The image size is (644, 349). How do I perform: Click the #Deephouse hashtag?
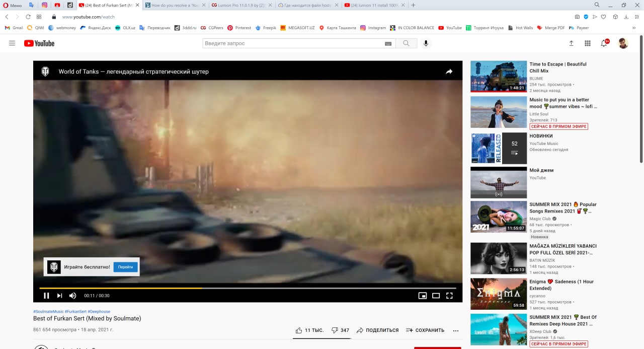[x=99, y=311]
